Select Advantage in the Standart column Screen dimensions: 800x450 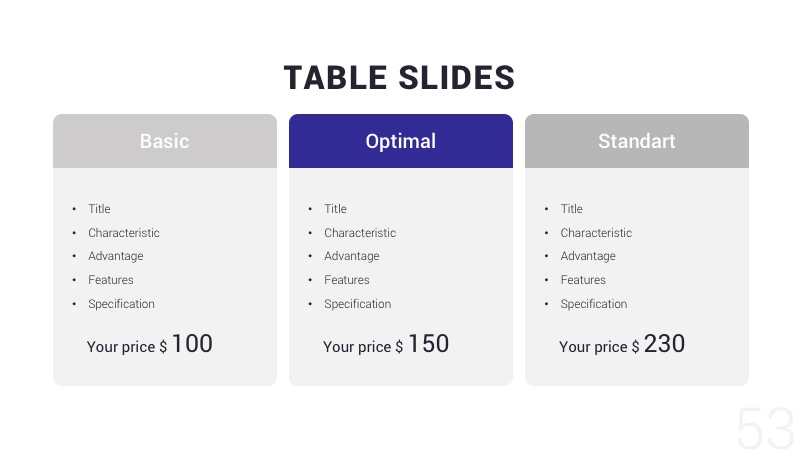pyautogui.click(x=587, y=256)
